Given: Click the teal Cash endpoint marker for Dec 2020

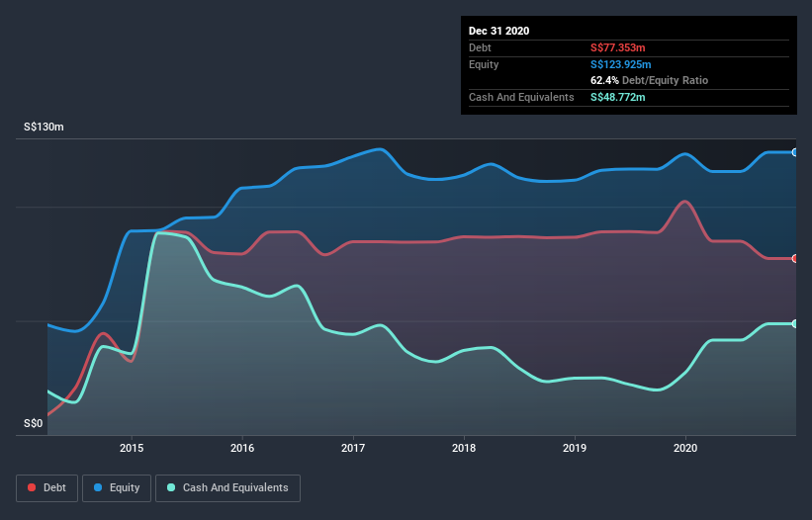Looking at the screenshot, I should tap(795, 324).
